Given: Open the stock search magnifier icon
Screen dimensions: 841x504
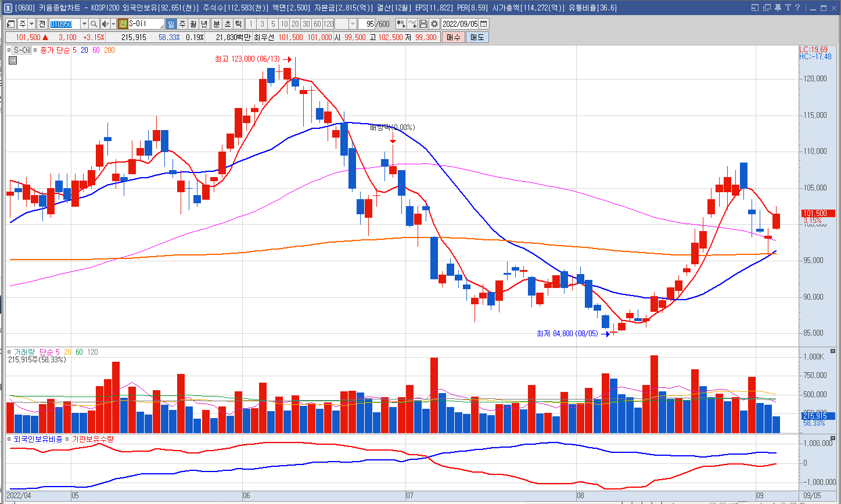Looking at the screenshot, I should coord(94,24).
